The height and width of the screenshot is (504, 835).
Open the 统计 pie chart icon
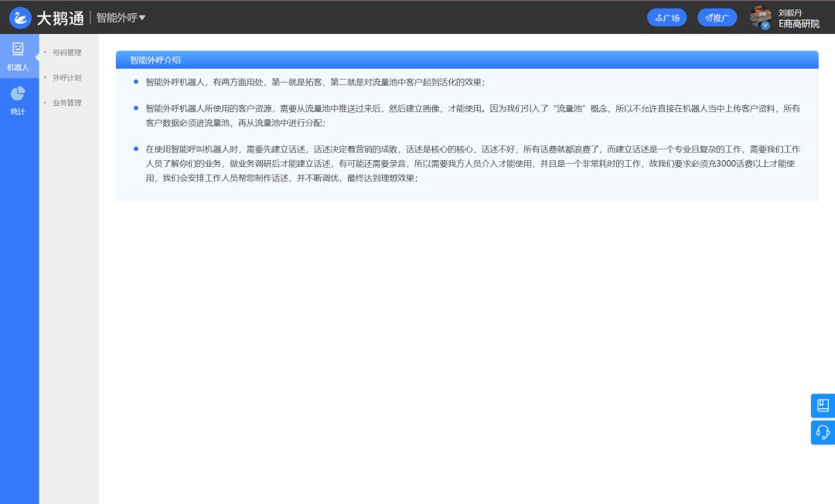(x=17, y=94)
